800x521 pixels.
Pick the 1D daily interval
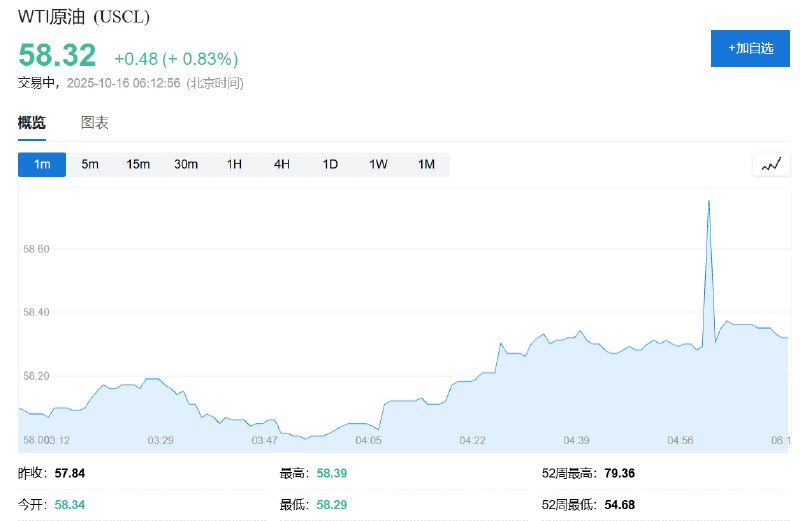coord(330,164)
